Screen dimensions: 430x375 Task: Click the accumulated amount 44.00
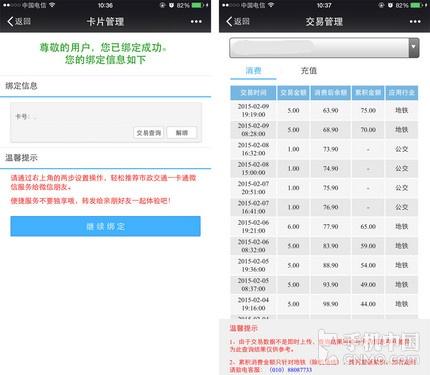click(x=368, y=304)
